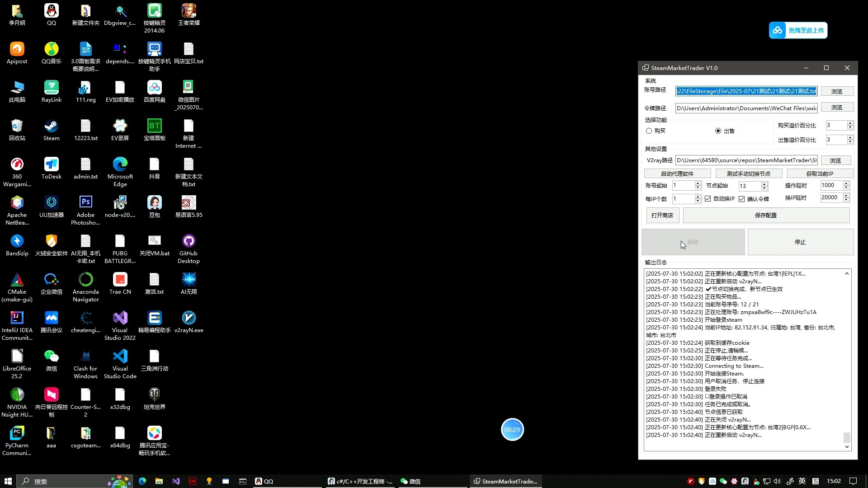Open Adobe Photoshop desktop shortcut
This screenshot has height=488, width=868.
point(85,210)
